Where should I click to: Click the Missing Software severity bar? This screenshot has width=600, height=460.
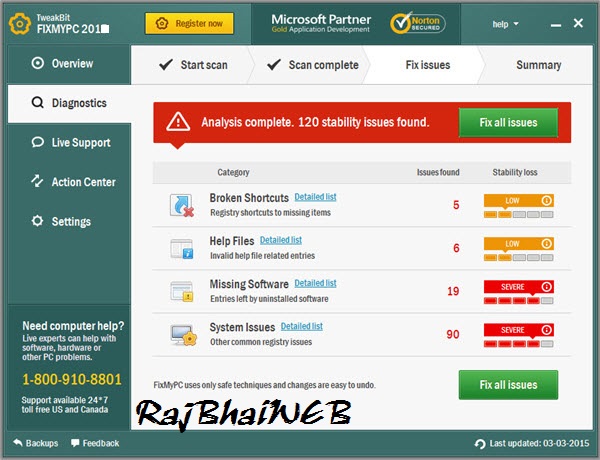tap(518, 300)
